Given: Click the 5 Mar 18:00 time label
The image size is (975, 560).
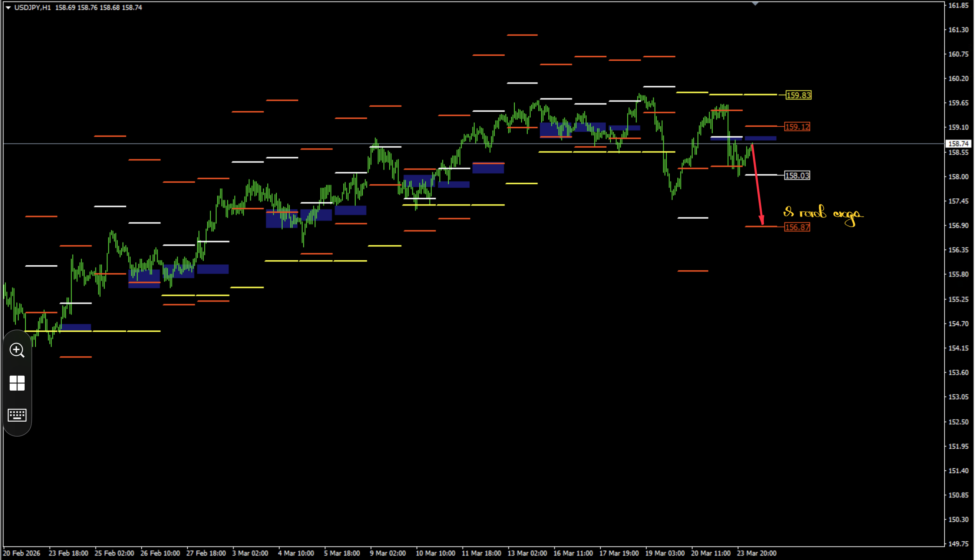Looking at the screenshot, I should point(342,553).
